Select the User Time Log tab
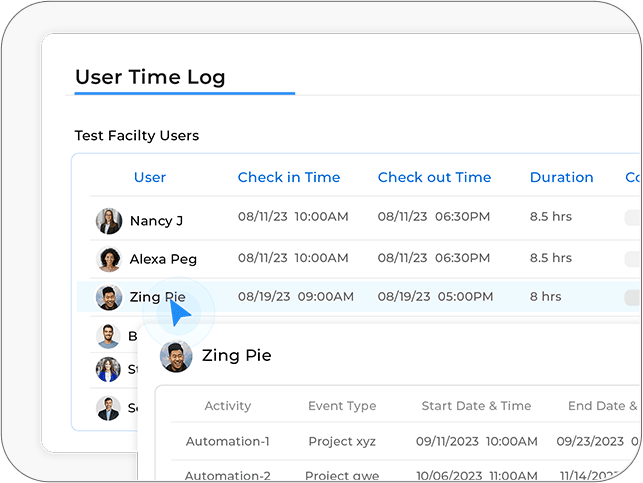The image size is (643, 483). point(150,77)
